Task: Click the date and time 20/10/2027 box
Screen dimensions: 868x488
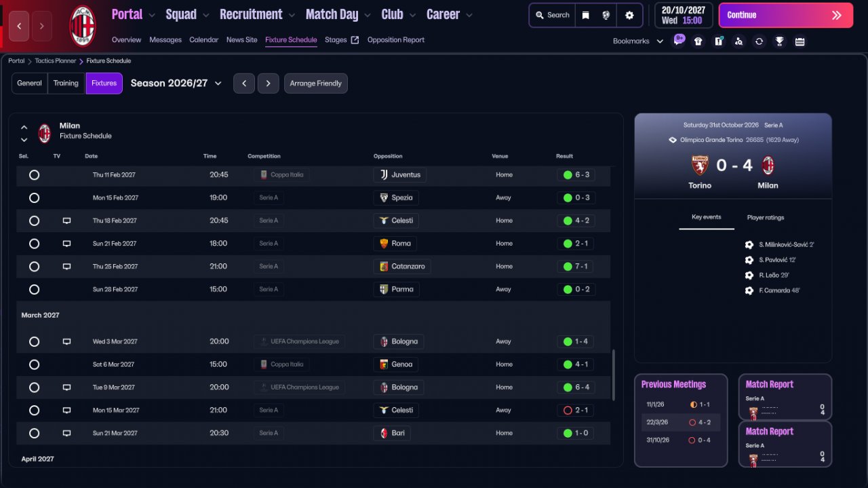Action: 684,15
